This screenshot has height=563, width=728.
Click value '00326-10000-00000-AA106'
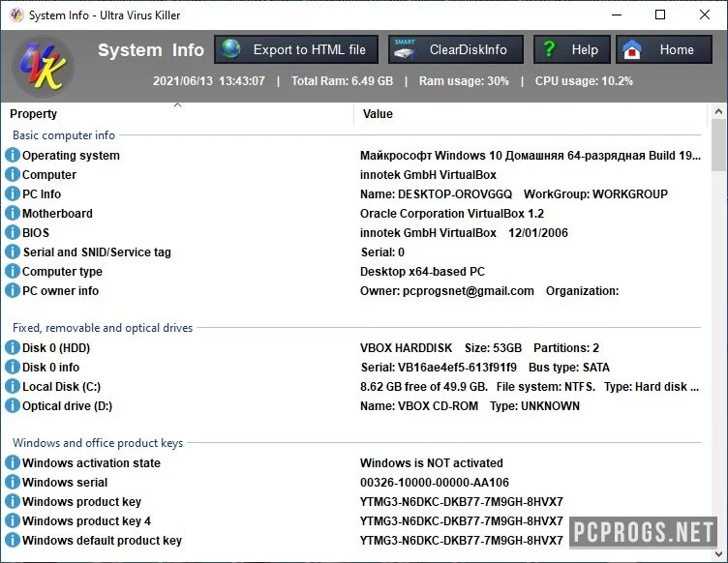point(435,483)
